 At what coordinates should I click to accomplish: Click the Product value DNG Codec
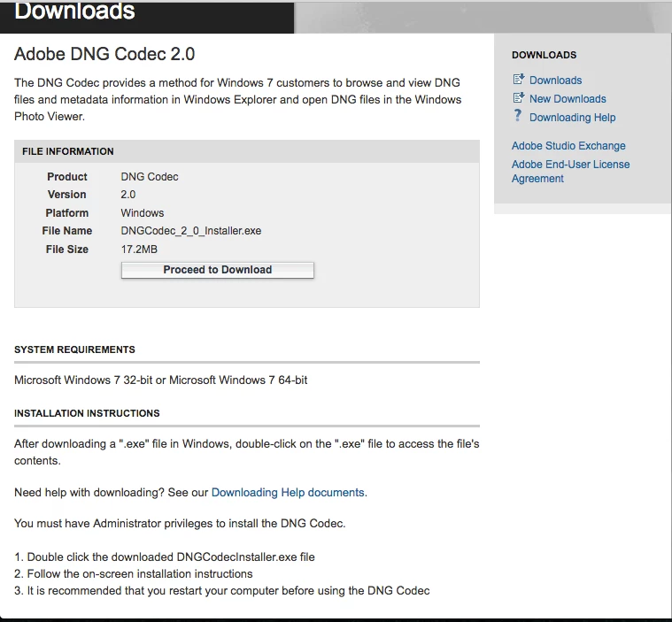click(x=150, y=176)
